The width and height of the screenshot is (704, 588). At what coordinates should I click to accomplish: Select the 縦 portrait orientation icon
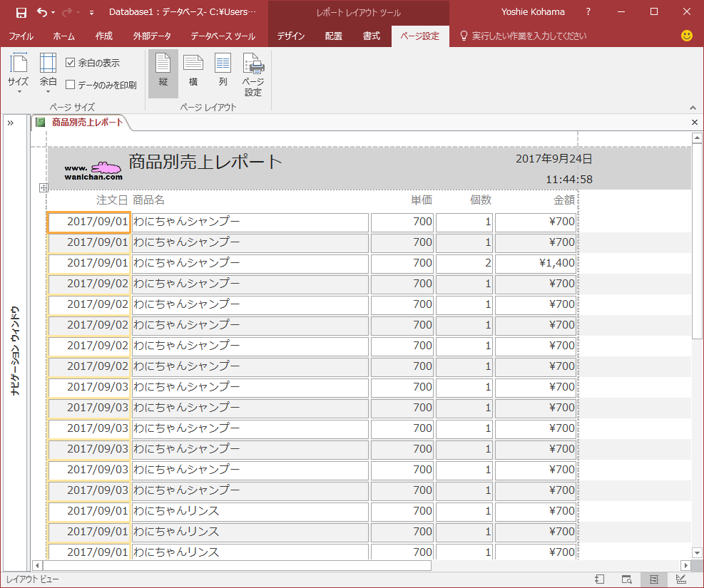pyautogui.click(x=163, y=71)
